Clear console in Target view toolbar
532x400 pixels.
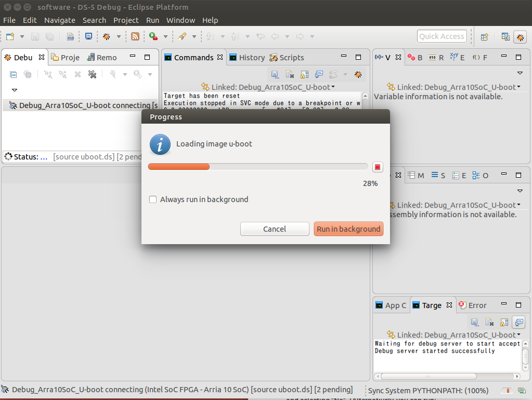(x=489, y=322)
